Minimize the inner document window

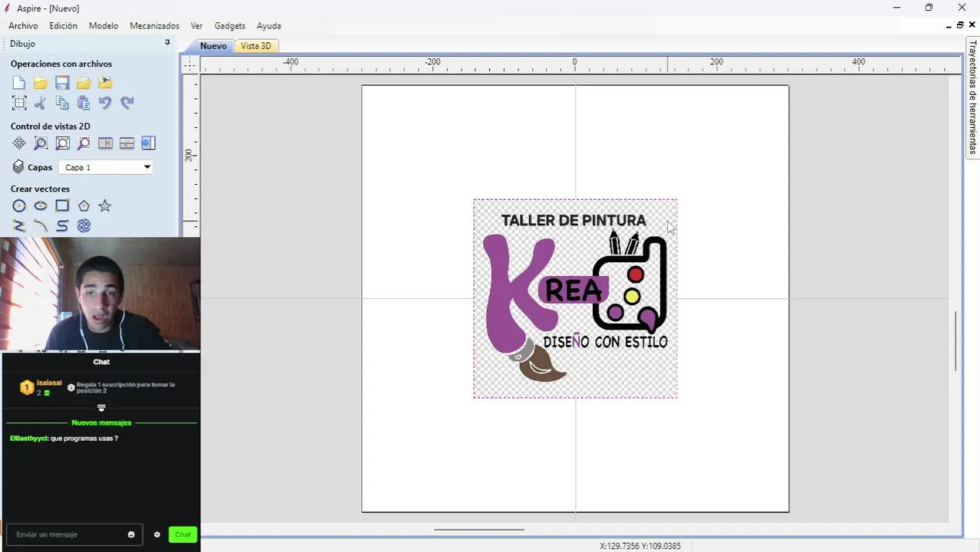tap(949, 25)
